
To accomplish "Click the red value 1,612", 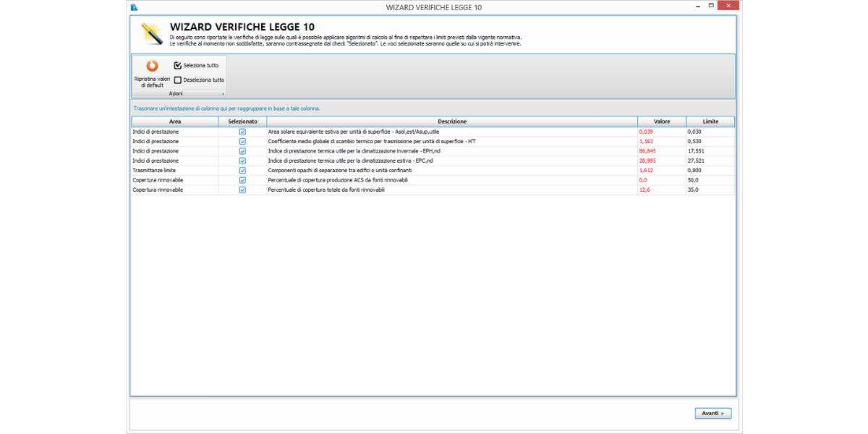I will coord(646,171).
